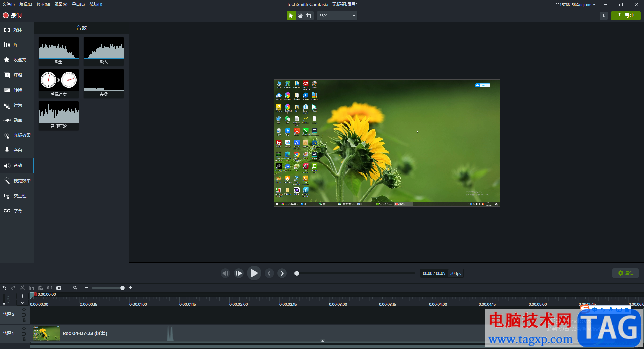Lock 轨道 1 with padlock
The image size is (644, 349).
(24, 339)
